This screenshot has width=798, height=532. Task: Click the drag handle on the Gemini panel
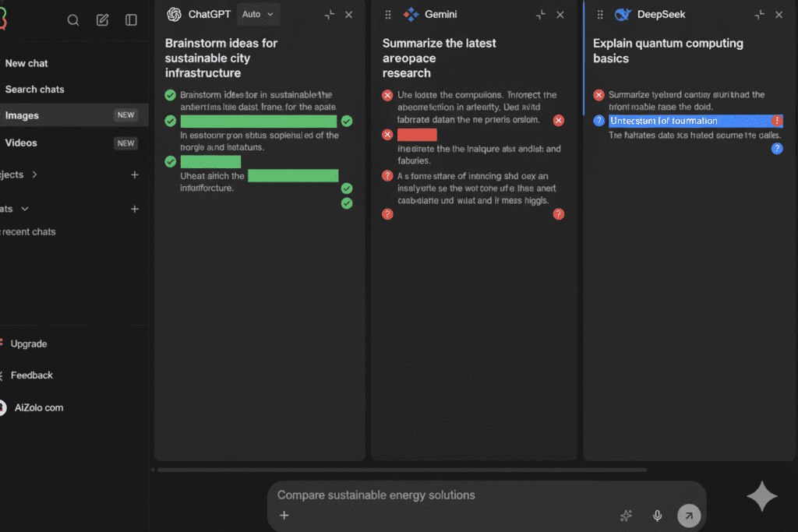point(388,15)
